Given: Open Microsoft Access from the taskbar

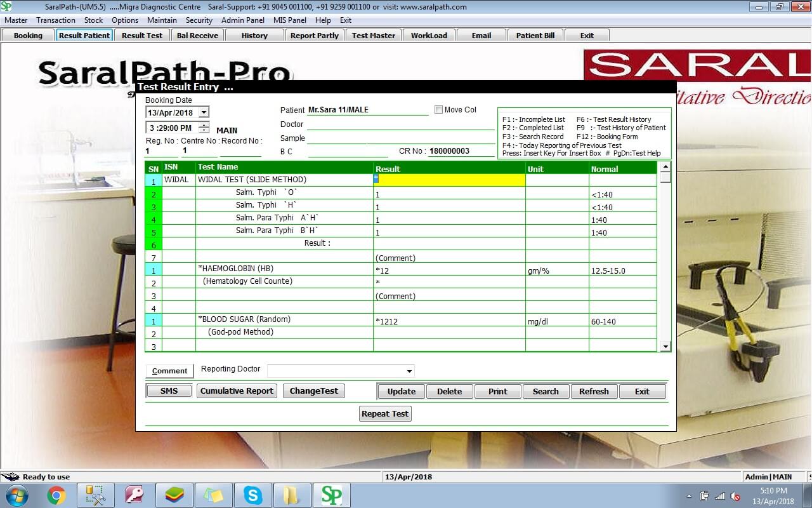Looking at the screenshot, I should pos(135,495).
